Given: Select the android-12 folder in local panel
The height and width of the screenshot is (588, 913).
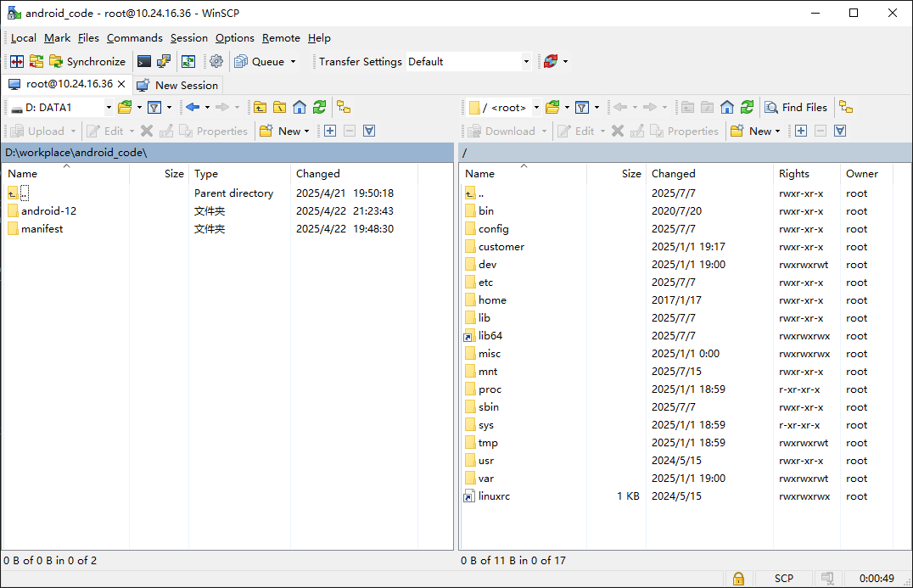Looking at the screenshot, I should coord(48,210).
